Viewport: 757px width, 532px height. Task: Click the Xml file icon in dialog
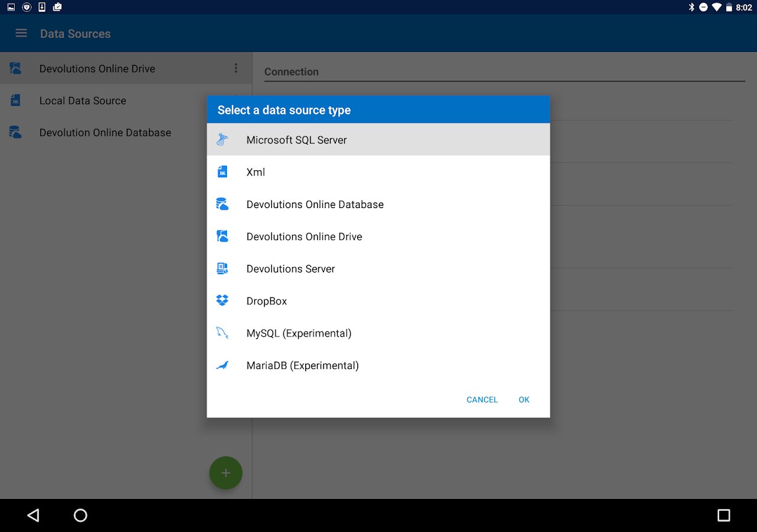tap(222, 172)
